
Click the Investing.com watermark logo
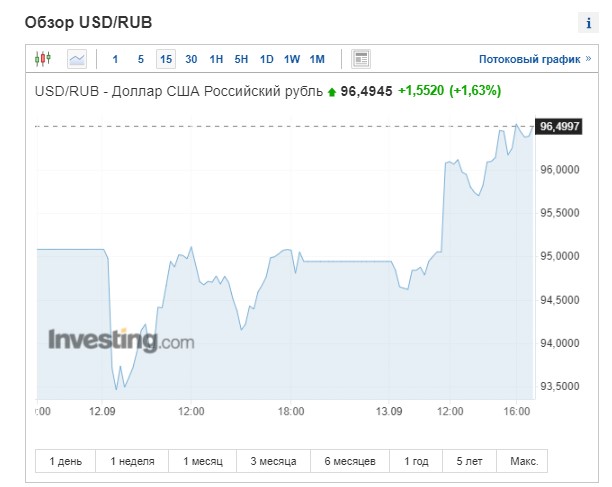click(x=120, y=340)
